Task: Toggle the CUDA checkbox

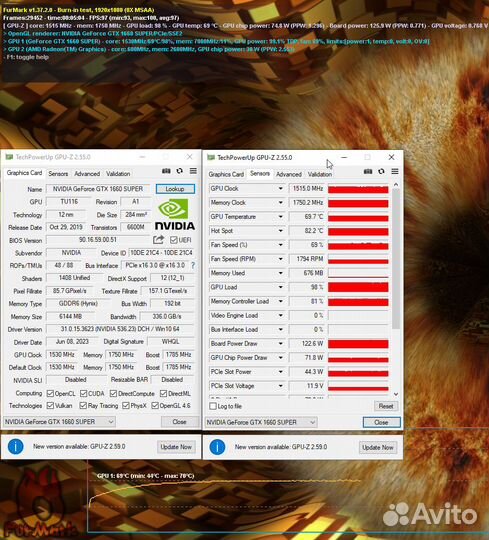Action: pos(83,393)
